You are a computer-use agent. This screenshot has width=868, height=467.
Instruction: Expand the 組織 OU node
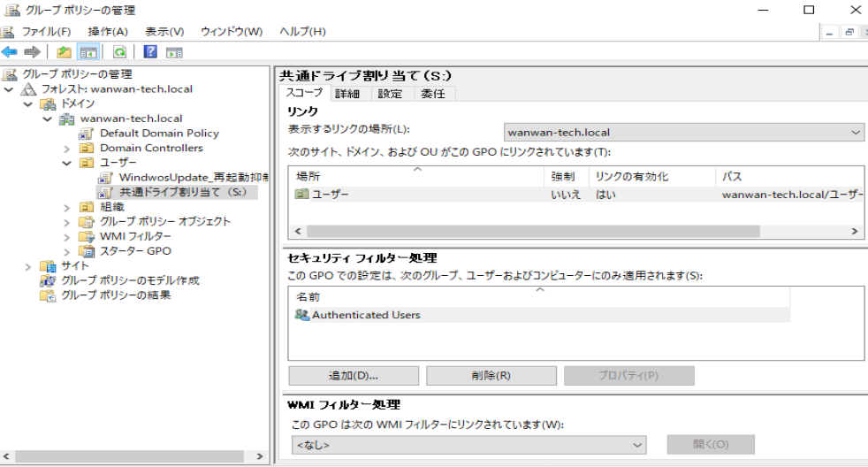point(66,208)
